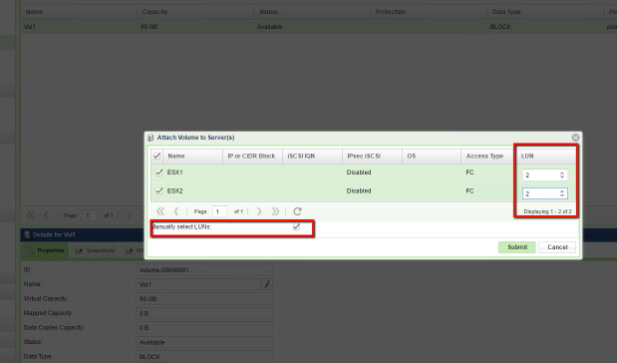Click the Name field containing Vol1

(x=199, y=284)
